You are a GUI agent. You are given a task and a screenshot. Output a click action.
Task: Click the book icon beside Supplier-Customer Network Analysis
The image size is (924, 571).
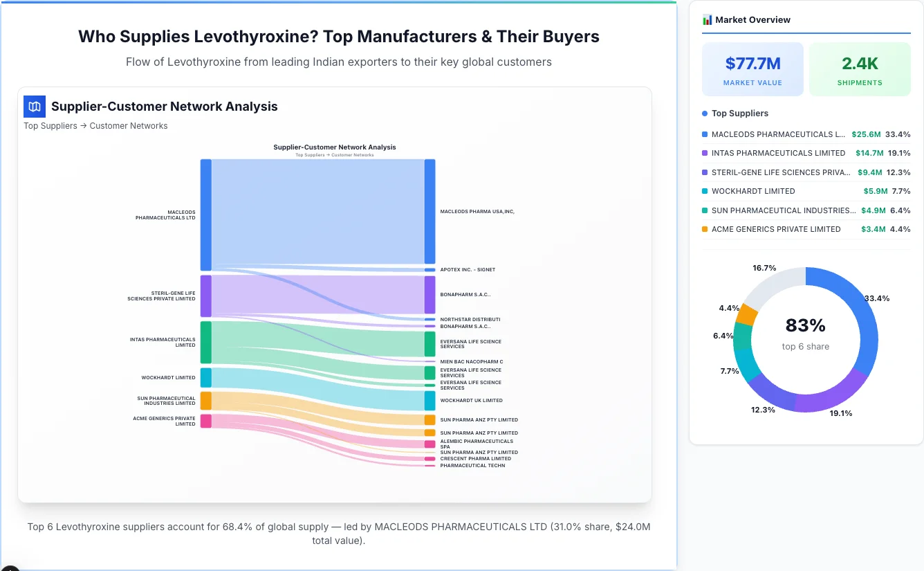[34, 107]
